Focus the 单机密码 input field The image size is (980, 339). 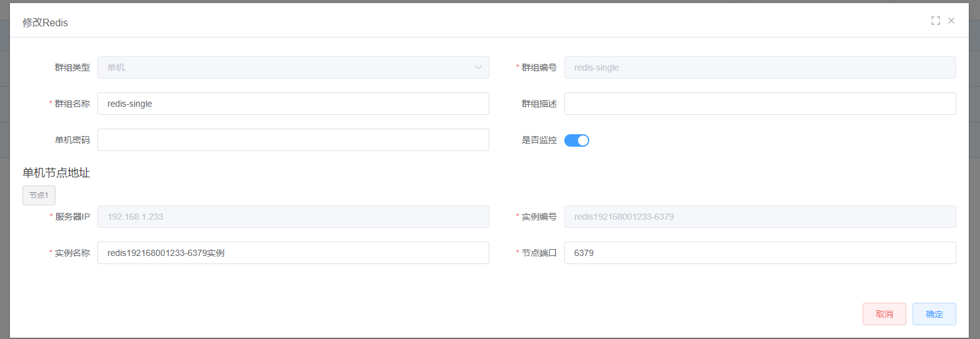293,140
